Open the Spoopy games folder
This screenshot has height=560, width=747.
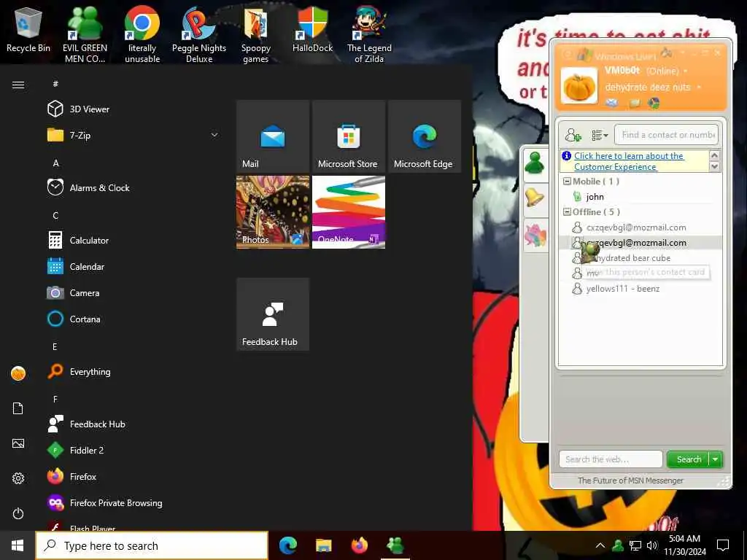[256, 34]
